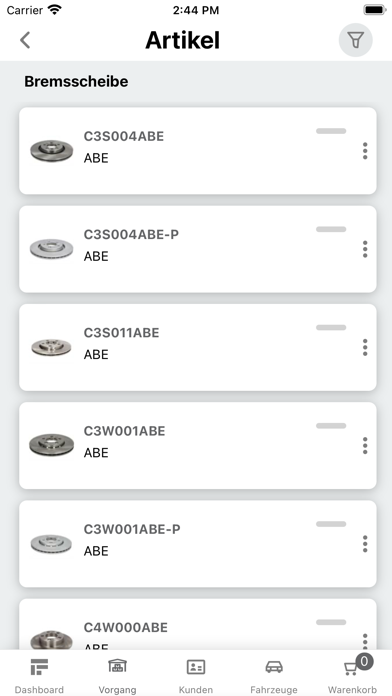The image size is (392, 696).
Task: Open the Kunden contact card icon
Action: tap(196, 667)
